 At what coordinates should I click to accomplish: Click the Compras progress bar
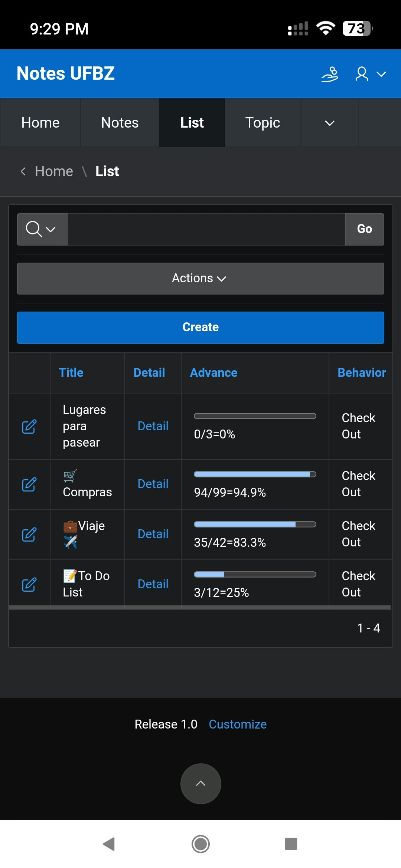point(255,474)
